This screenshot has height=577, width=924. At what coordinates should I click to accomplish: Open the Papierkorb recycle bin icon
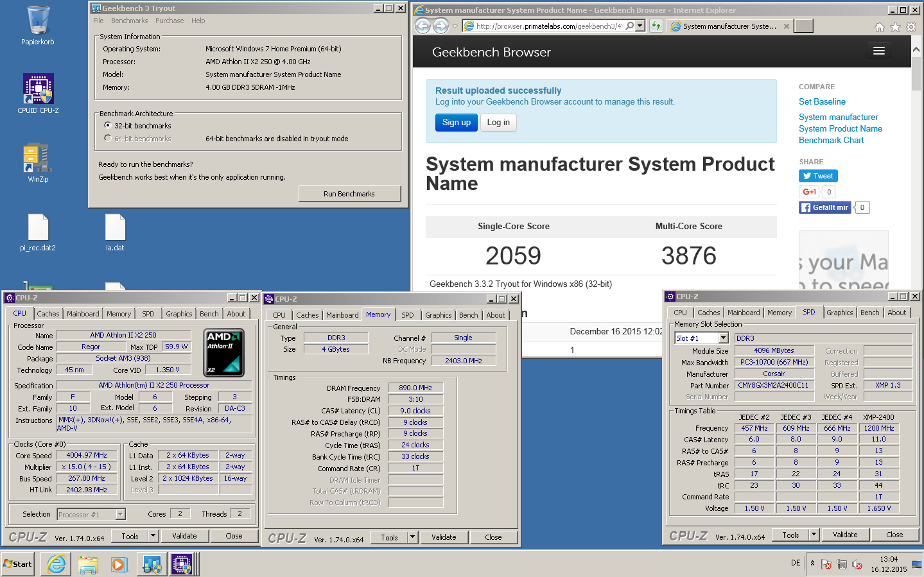38,26
